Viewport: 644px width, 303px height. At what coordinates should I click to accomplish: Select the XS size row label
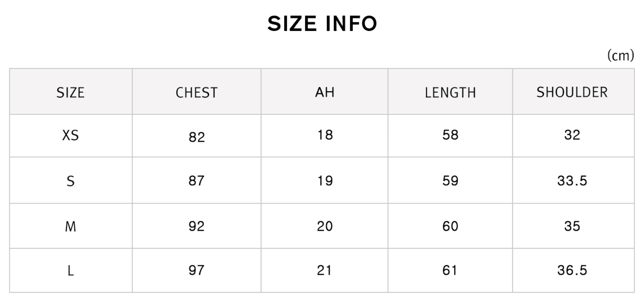pyautogui.click(x=70, y=135)
